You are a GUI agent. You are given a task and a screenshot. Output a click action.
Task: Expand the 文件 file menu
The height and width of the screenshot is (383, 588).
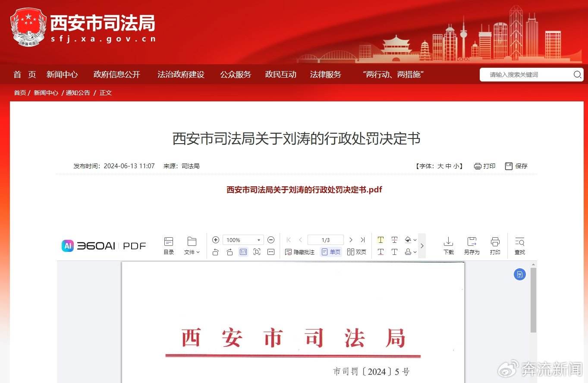click(x=192, y=246)
